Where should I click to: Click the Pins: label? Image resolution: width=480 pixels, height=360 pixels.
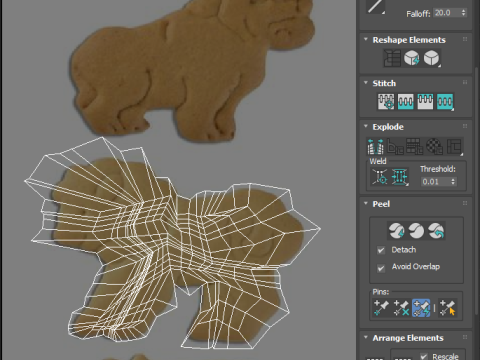pyautogui.click(x=380, y=292)
